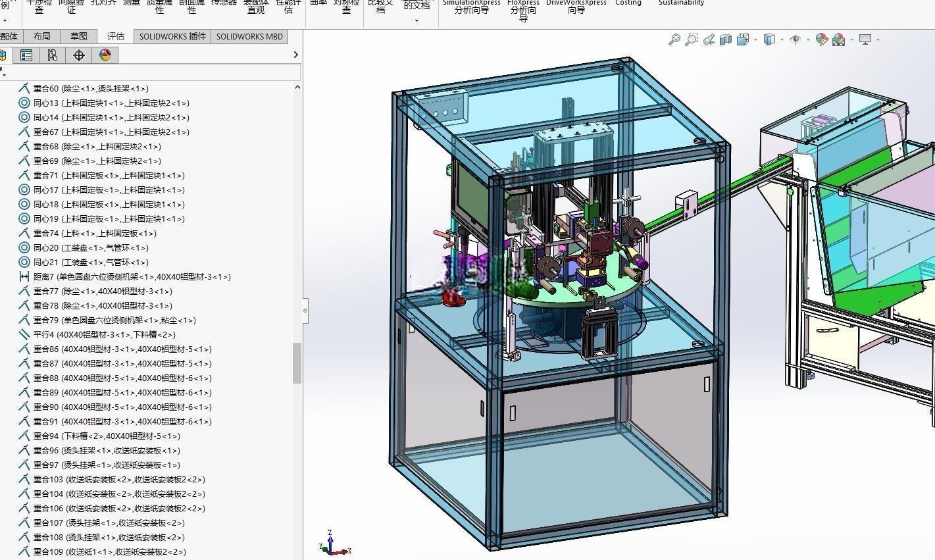Screen dimensions: 935x560
Task: Click the 干涉检查 ribbon command
Action: click(x=39, y=7)
